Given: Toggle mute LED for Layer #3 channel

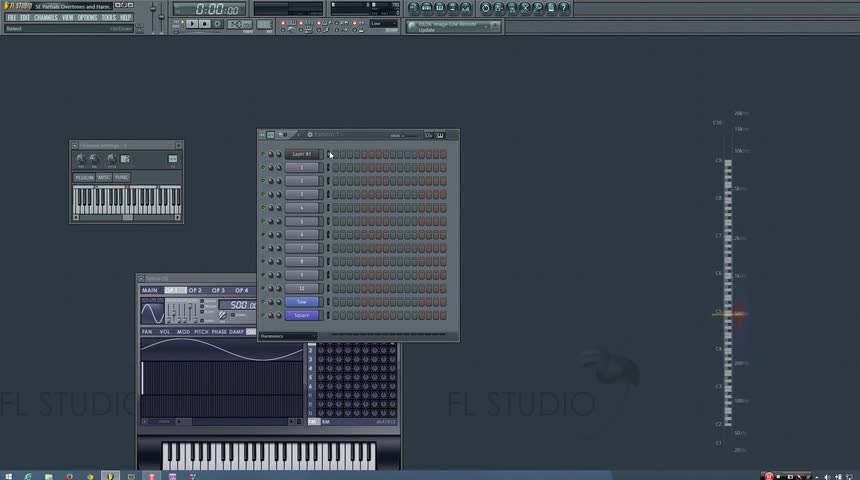Looking at the screenshot, I should (x=263, y=154).
